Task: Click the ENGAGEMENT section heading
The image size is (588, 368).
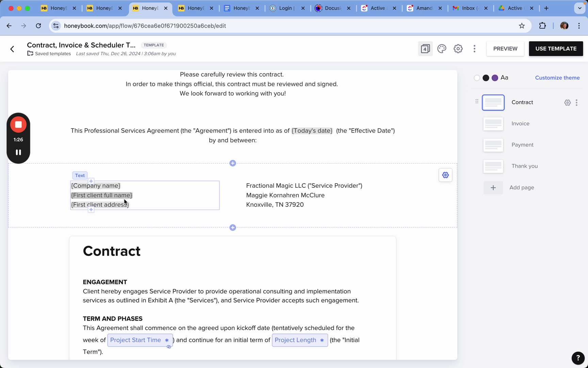Action: 105,282
